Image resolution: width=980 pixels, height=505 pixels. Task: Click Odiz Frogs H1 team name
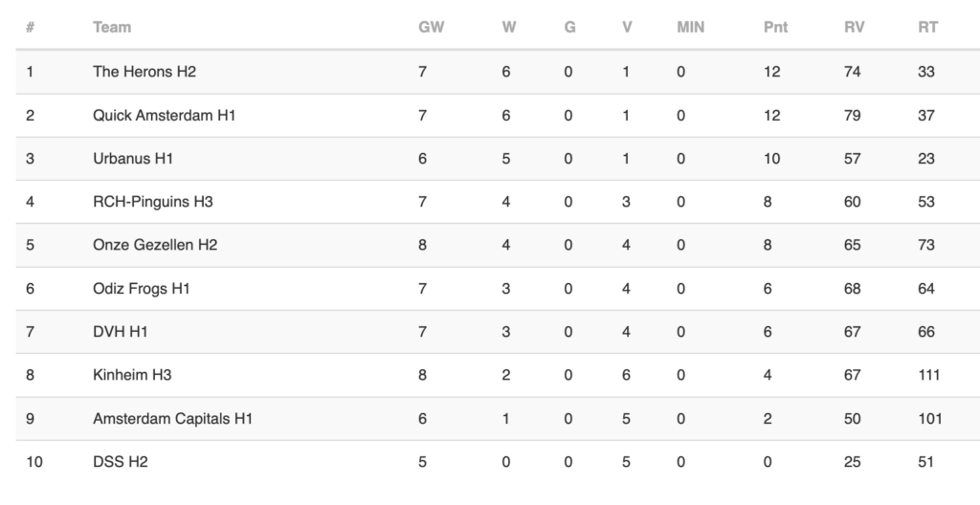(142, 289)
